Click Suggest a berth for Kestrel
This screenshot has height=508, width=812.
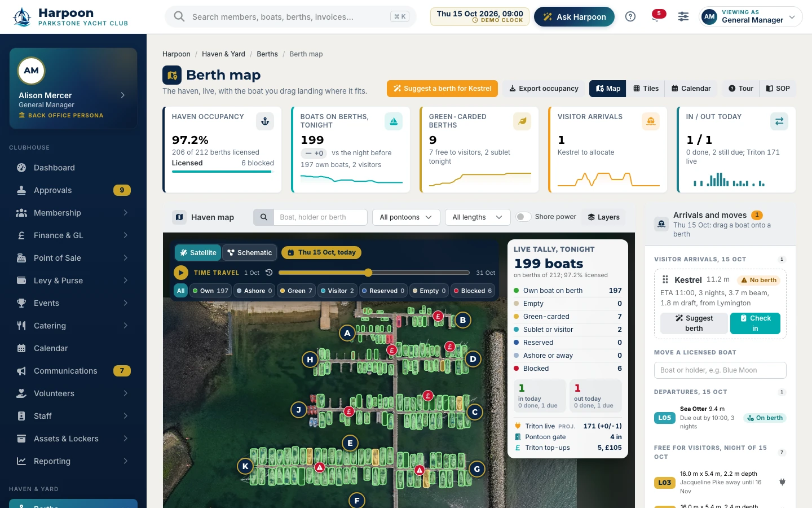(x=443, y=89)
